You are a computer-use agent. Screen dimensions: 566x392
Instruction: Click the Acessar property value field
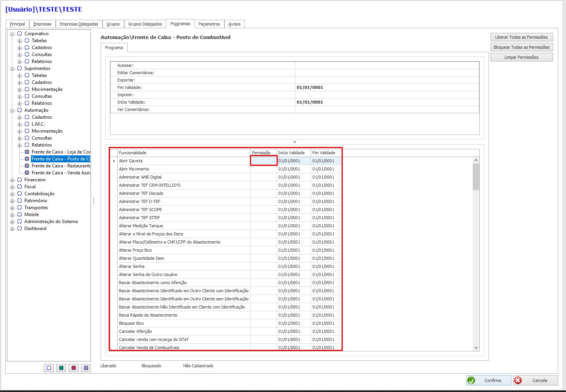pyautogui.click(x=387, y=65)
